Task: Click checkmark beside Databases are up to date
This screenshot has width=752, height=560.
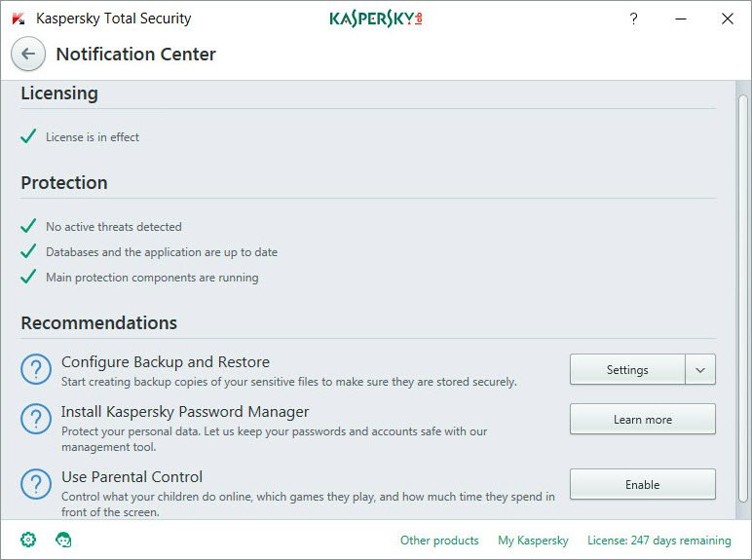Action: tap(28, 252)
